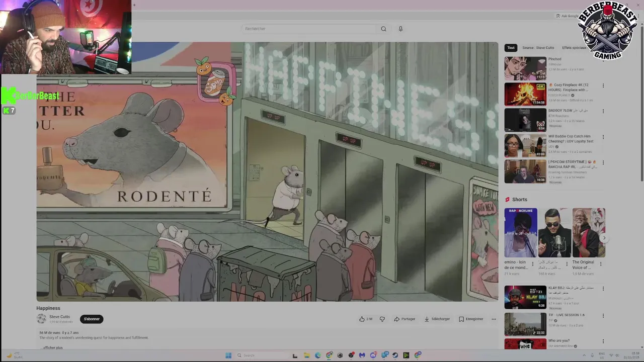Select the Source : Steve Cutts chip
The width and height of the screenshot is (644, 362).
click(538, 48)
